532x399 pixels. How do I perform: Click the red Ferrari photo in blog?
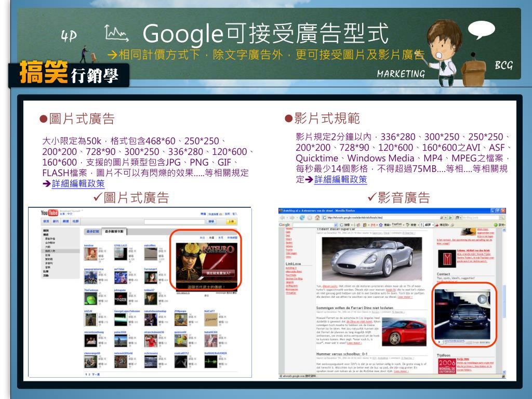(x=404, y=331)
